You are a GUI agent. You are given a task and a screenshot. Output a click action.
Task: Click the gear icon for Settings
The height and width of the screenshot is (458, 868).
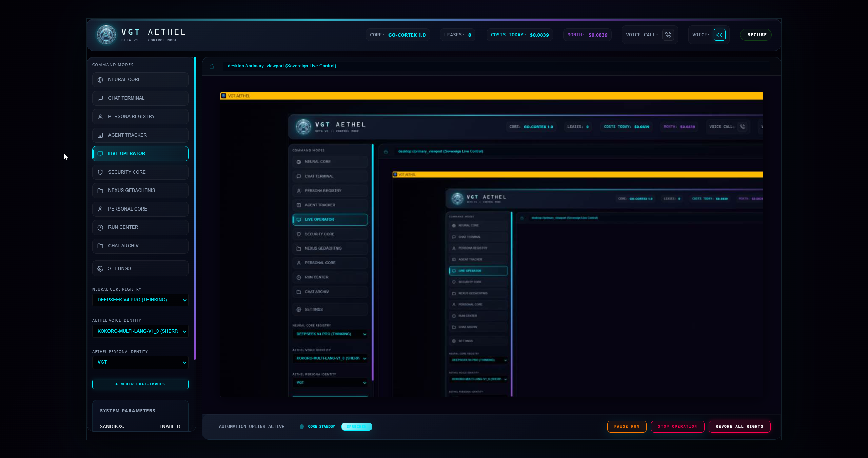(x=100, y=269)
